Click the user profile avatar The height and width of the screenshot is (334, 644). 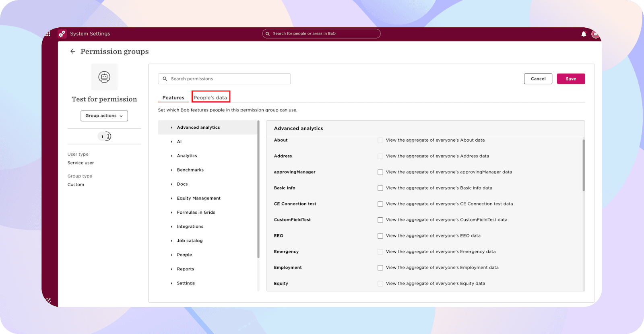pos(595,34)
